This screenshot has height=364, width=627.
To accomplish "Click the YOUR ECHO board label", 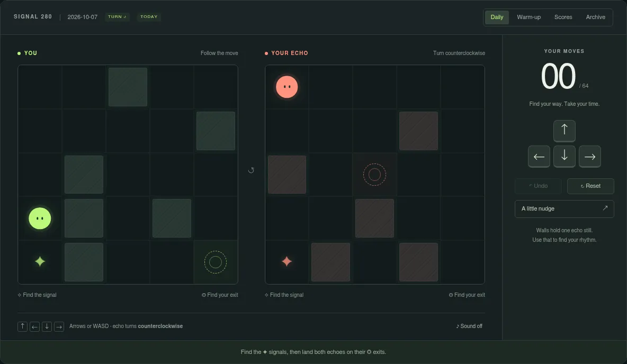I will [x=290, y=53].
